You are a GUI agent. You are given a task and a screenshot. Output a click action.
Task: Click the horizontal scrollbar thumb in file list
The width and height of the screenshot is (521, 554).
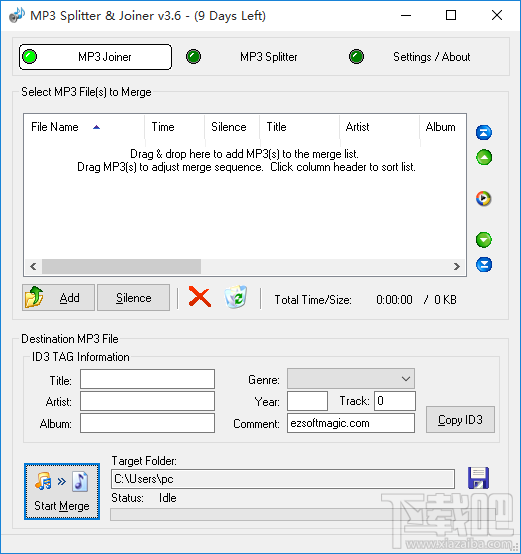coord(122,266)
